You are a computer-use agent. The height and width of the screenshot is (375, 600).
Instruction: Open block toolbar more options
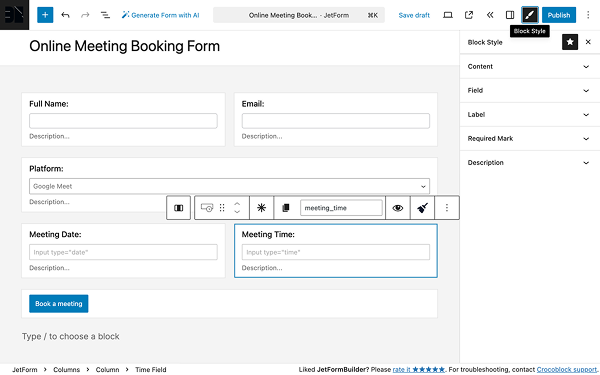tap(447, 208)
